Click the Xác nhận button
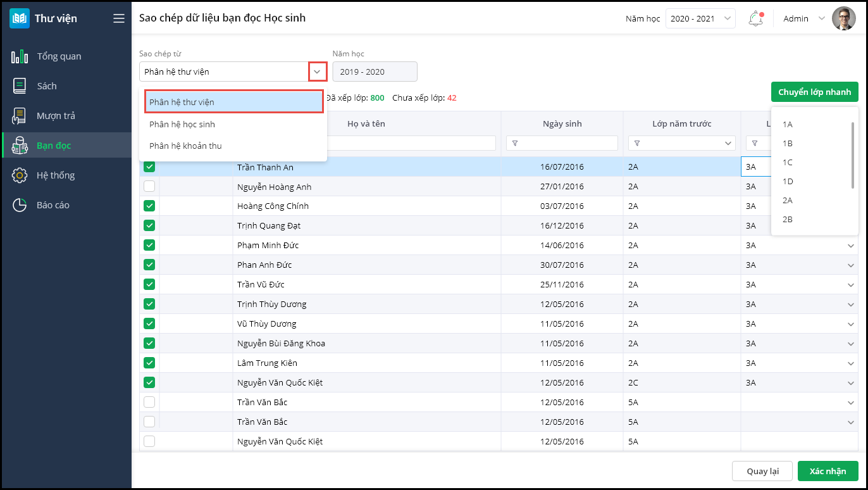This screenshot has height=490, width=868. [828, 471]
